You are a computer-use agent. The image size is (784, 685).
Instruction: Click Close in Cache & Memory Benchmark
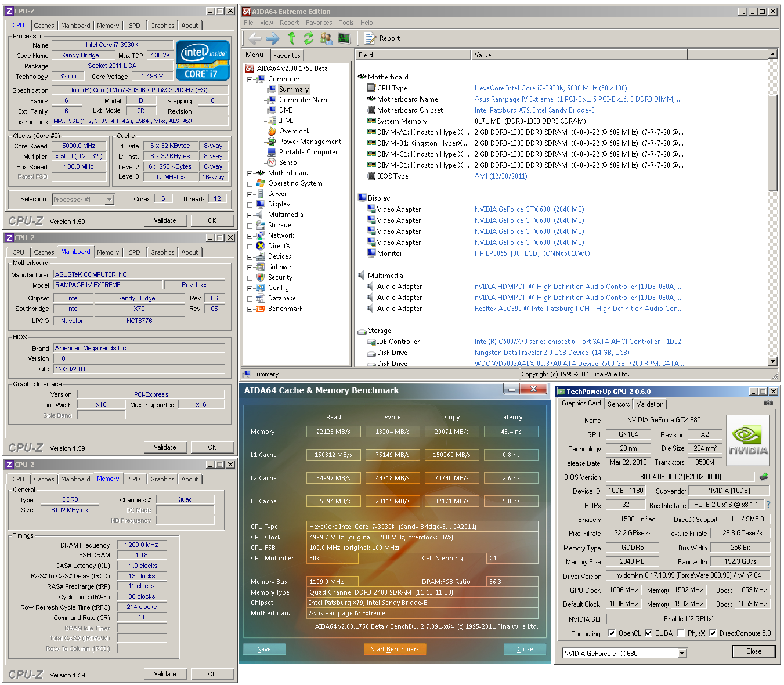[525, 649]
